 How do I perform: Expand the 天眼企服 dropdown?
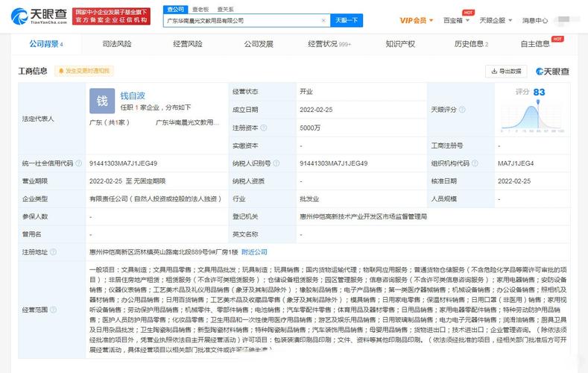pyautogui.click(x=496, y=20)
